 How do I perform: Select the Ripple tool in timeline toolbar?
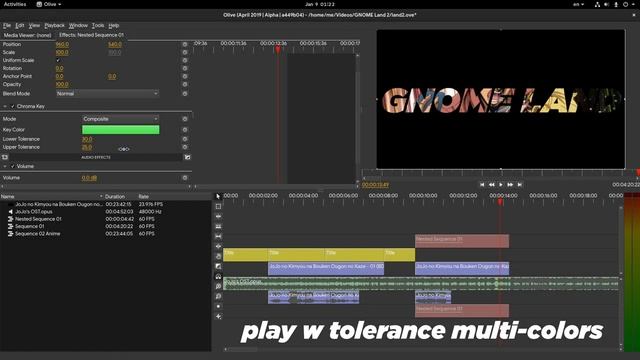coord(218,216)
